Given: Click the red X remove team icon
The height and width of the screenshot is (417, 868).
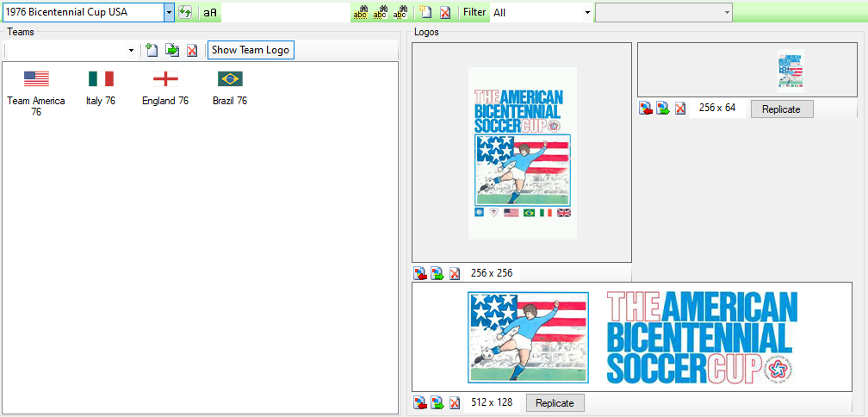Looking at the screenshot, I should click(192, 50).
